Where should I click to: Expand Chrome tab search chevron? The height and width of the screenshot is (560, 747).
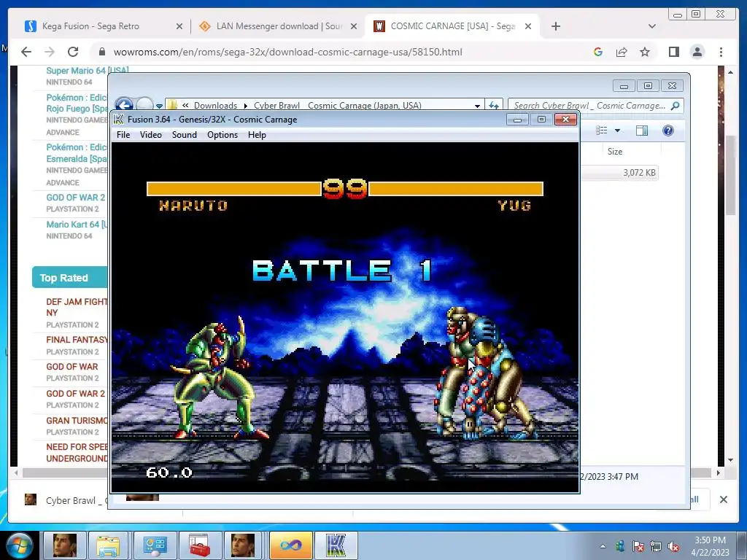[x=652, y=26]
